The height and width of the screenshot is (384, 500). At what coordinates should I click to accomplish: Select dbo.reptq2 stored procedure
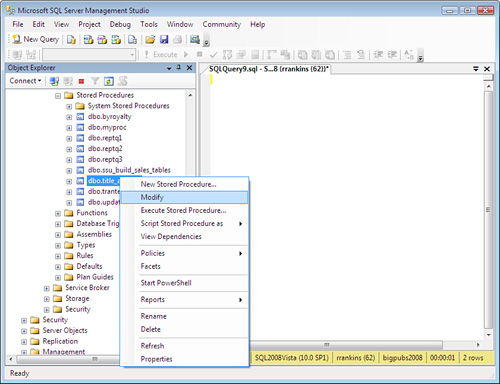coord(105,149)
